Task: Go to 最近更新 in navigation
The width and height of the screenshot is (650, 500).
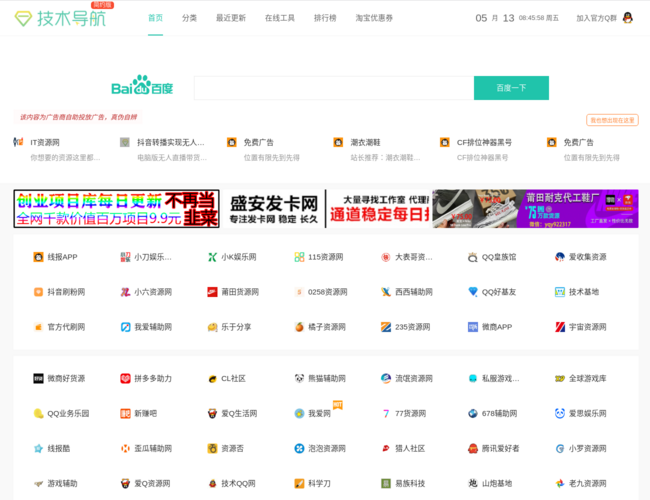Action: [231, 18]
